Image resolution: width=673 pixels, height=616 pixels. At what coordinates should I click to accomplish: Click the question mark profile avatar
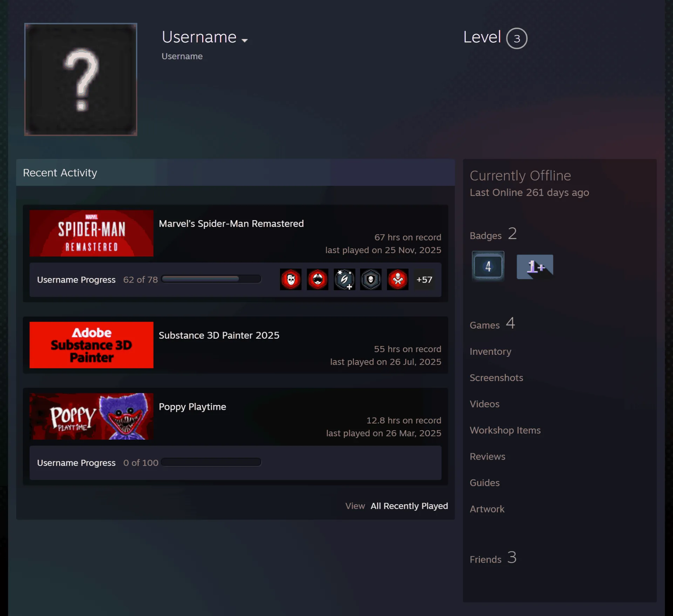pos(81,80)
